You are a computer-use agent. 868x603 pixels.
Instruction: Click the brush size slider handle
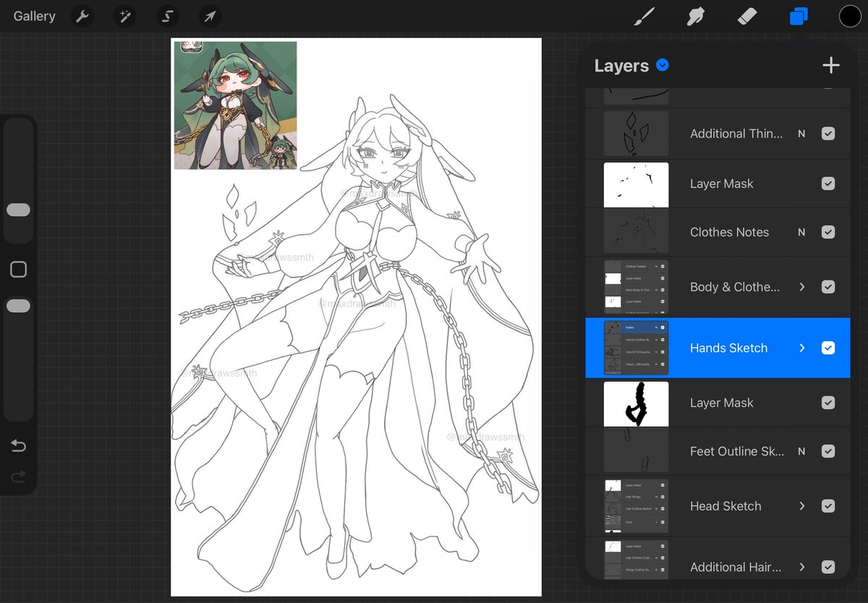coord(18,210)
